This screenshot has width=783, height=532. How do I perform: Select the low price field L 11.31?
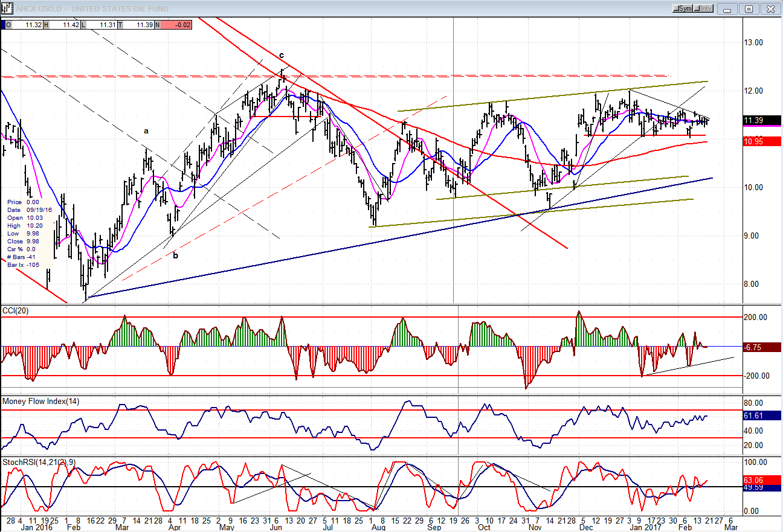99,25
